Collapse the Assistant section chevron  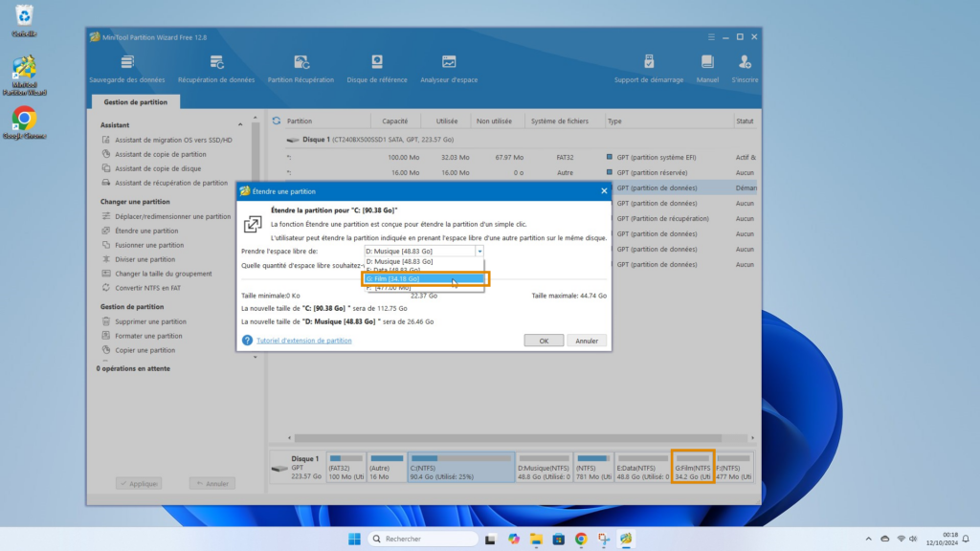pos(240,125)
